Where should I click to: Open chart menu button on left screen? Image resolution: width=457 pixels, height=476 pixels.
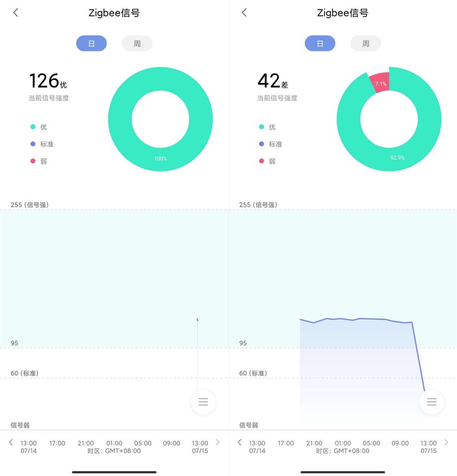tap(203, 402)
